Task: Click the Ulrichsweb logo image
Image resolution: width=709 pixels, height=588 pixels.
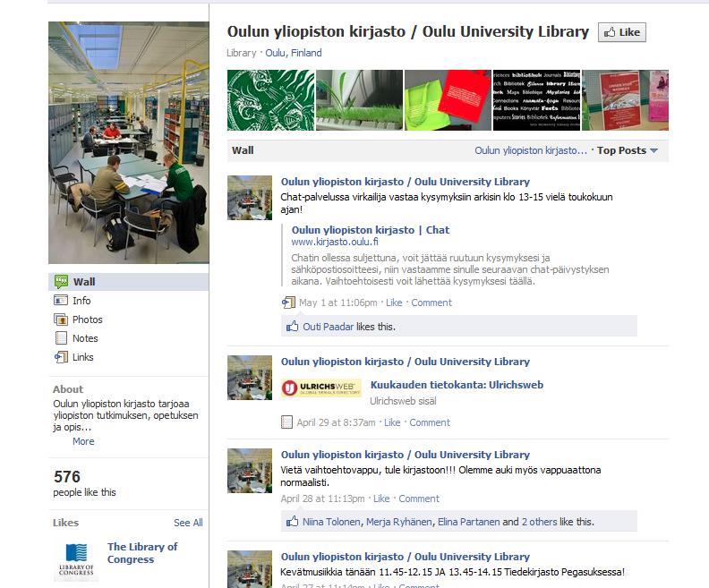Action: click(x=321, y=388)
